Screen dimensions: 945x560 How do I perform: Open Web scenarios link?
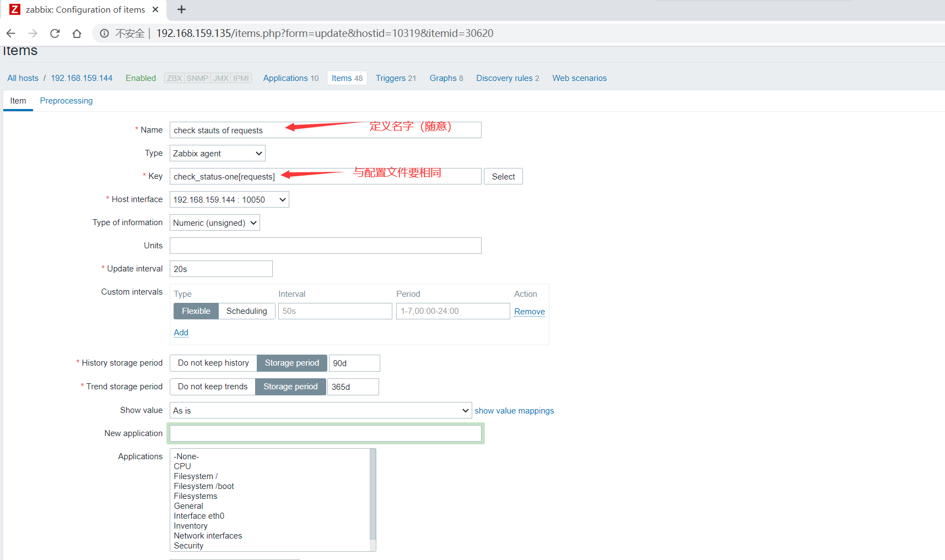click(x=579, y=78)
